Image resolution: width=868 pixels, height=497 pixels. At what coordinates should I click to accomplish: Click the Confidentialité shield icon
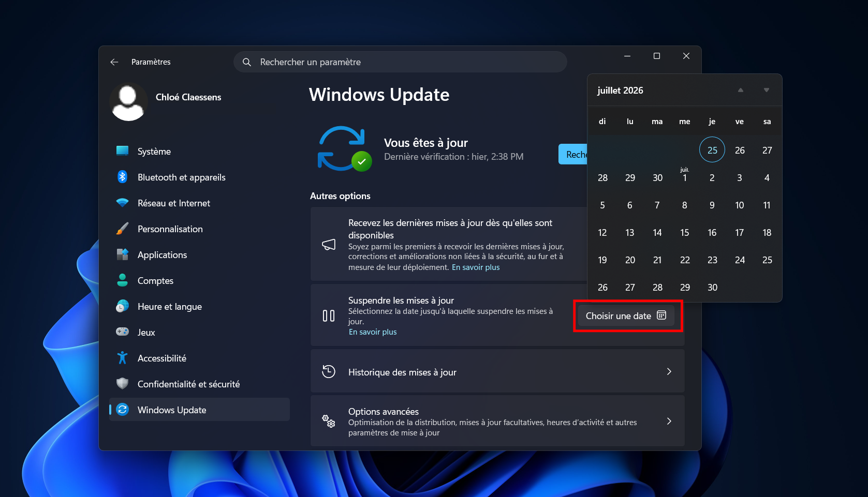pos(123,384)
